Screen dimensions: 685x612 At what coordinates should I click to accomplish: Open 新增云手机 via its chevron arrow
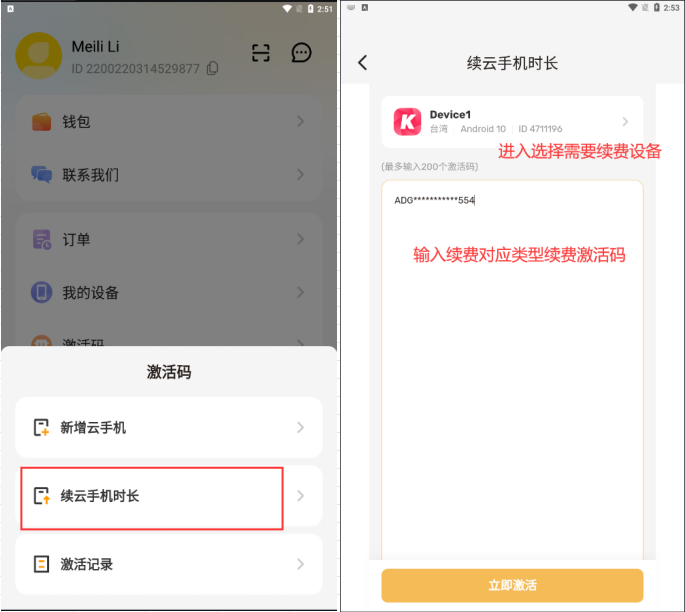pyautogui.click(x=300, y=427)
